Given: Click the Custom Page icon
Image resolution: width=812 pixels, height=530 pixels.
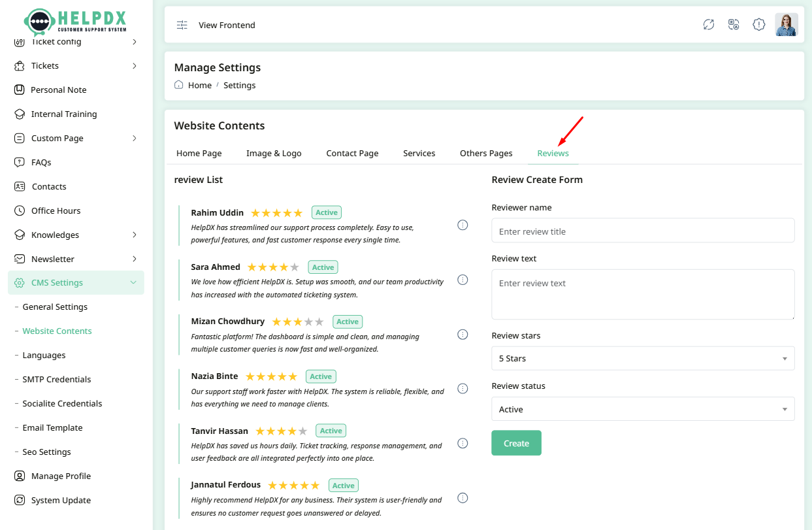Looking at the screenshot, I should 20,138.
